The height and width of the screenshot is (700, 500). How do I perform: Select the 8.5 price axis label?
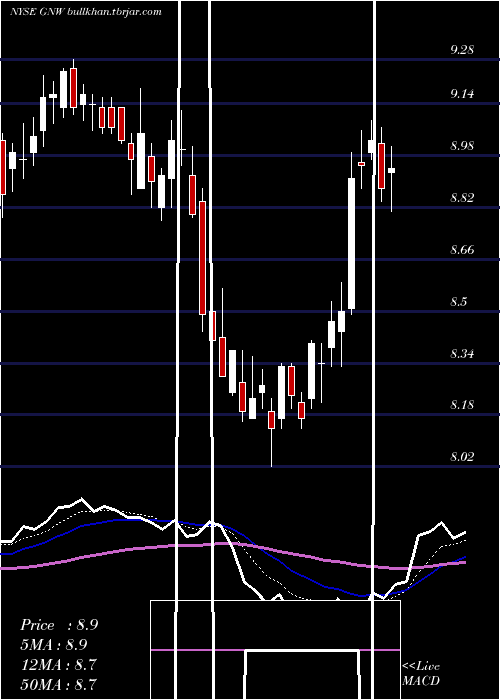(x=458, y=302)
